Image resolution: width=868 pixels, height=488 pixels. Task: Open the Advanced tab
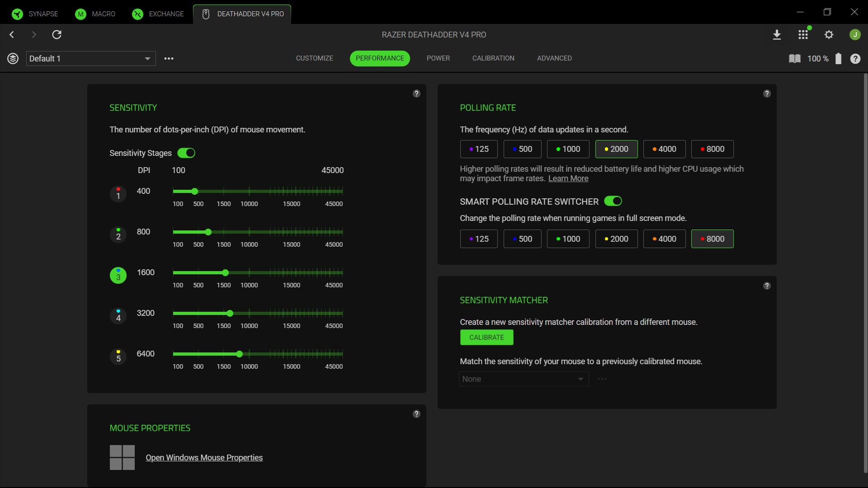(x=554, y=58)
